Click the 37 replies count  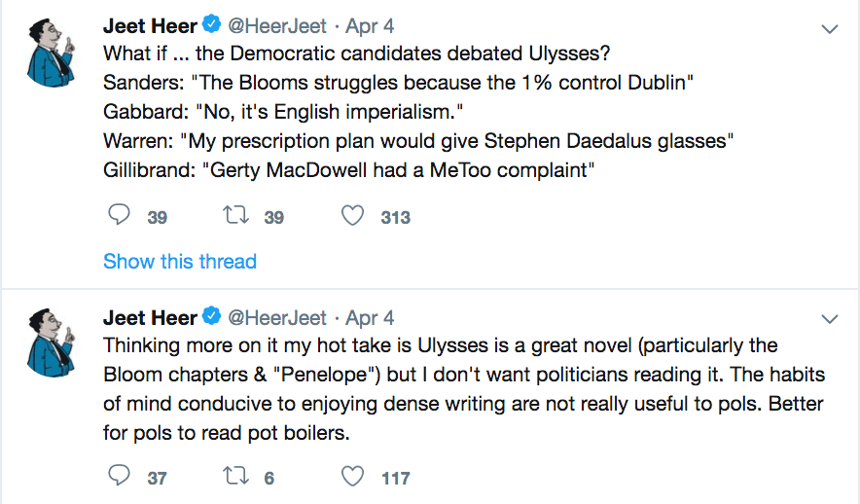157,478
